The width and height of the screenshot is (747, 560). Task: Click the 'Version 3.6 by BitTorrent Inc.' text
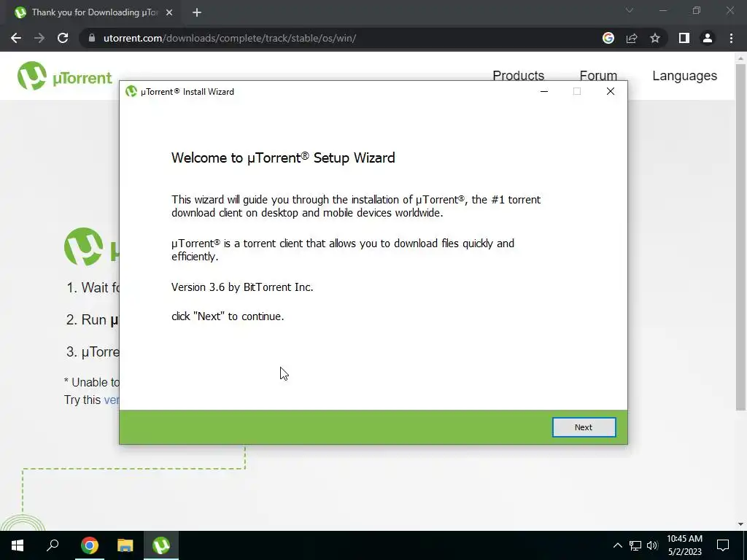pos(242,287)
